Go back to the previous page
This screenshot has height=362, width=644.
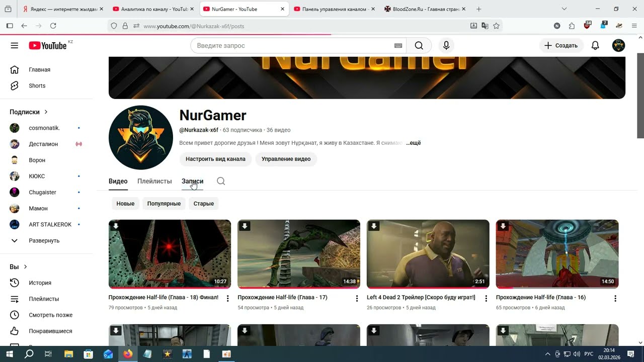pos(24,26)
